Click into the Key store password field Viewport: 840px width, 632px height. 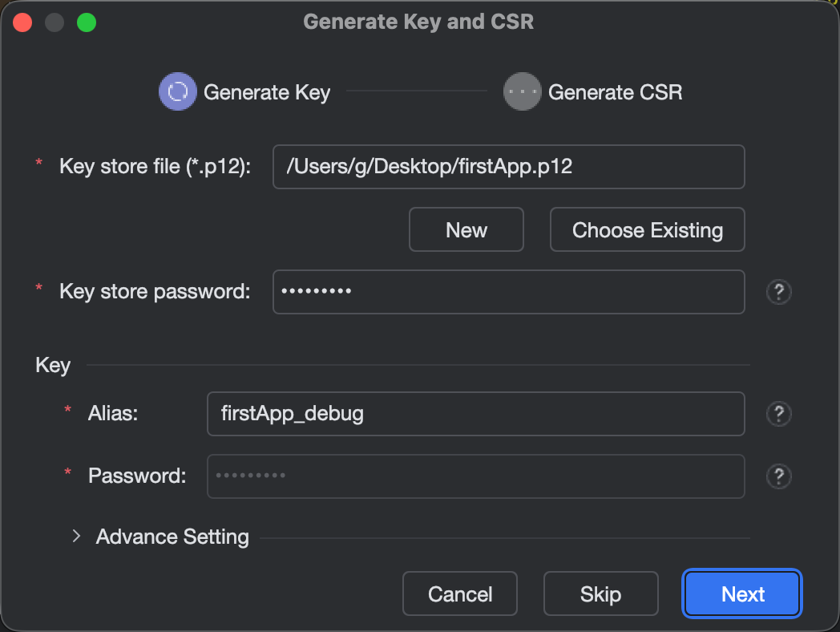tap(508, 292)
